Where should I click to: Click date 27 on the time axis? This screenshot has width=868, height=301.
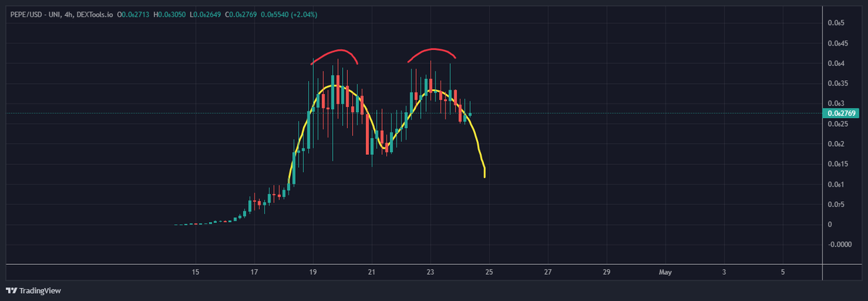click(548, 272)
